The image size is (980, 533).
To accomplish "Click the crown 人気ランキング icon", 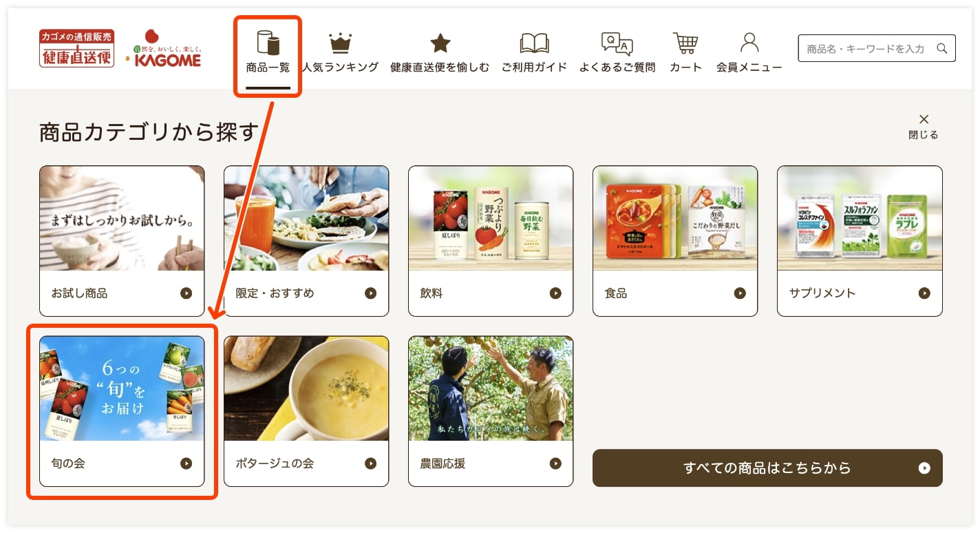I will coord(340,43).
